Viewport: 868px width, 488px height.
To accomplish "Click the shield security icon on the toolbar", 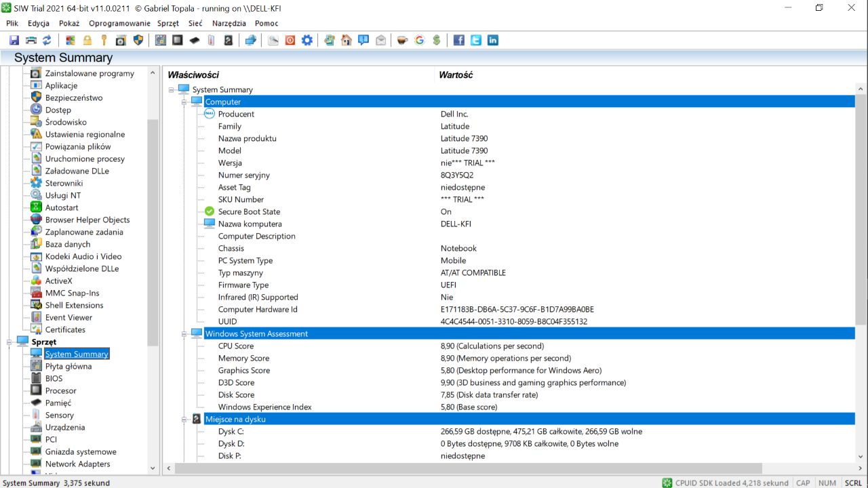I will point(138,40).
